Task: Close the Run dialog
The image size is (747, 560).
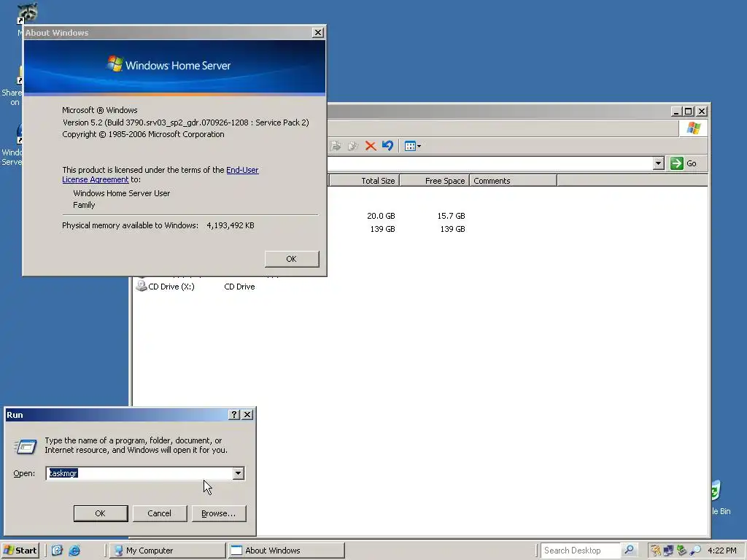Action: coord(247,415)
